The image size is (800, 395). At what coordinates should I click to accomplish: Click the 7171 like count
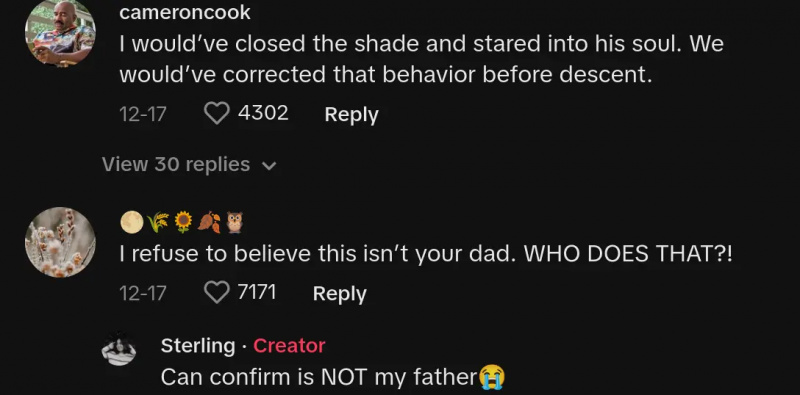(x=257, y=292)
